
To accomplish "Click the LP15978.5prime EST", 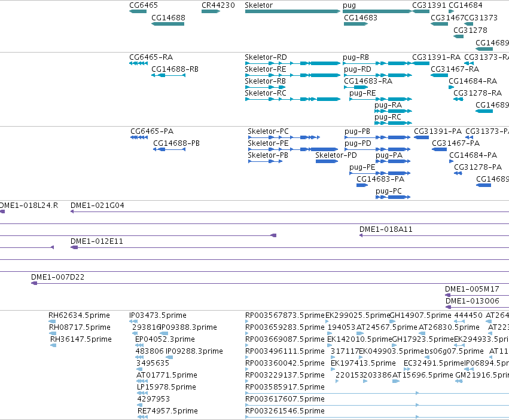I will (142, 393).
